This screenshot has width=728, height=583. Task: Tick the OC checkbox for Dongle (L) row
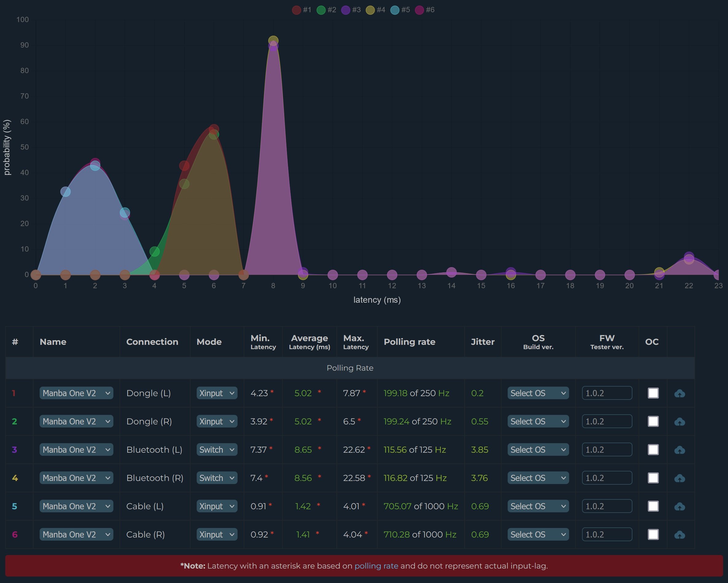pos(653,393)
